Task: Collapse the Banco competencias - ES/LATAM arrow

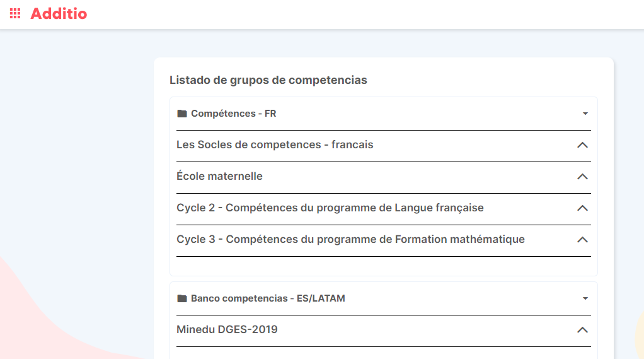Action: click(x=585, y=298)
